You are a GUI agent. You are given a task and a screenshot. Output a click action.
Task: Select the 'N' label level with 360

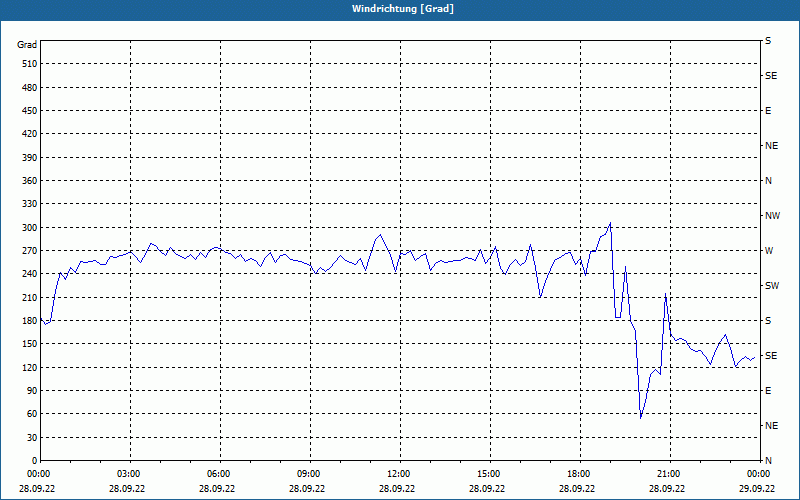769,181
